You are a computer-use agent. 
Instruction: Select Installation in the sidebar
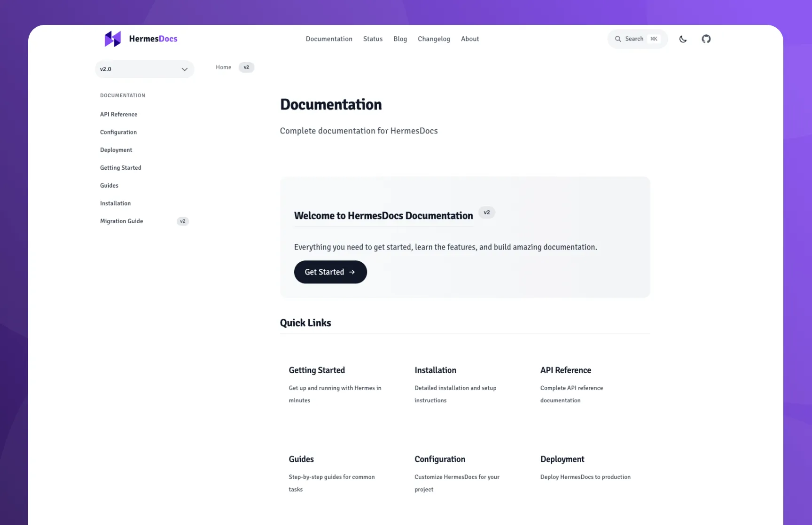(115, 203)
